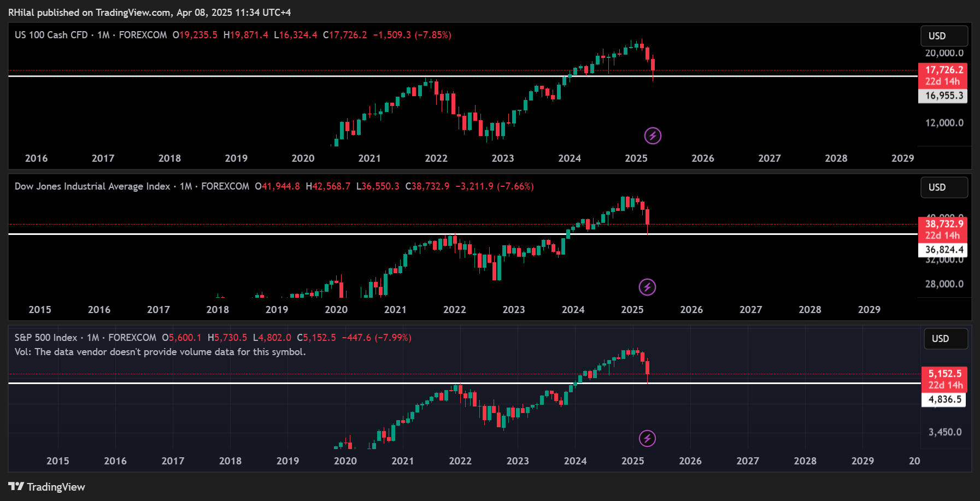Click the 16,955.3 horizontal line price label

pyautogui.click(x=943, y=96)
